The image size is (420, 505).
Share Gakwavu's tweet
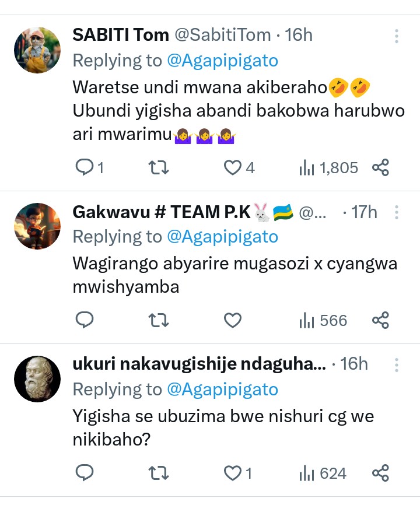[380, 320]
